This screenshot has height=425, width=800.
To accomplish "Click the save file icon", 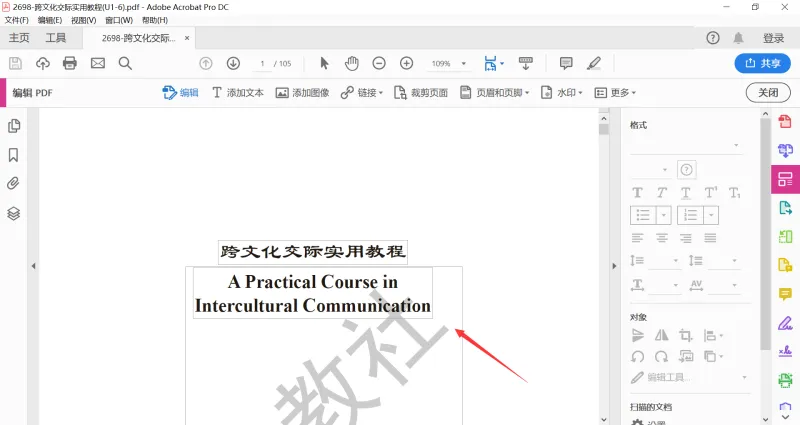I will coord(15,63).
